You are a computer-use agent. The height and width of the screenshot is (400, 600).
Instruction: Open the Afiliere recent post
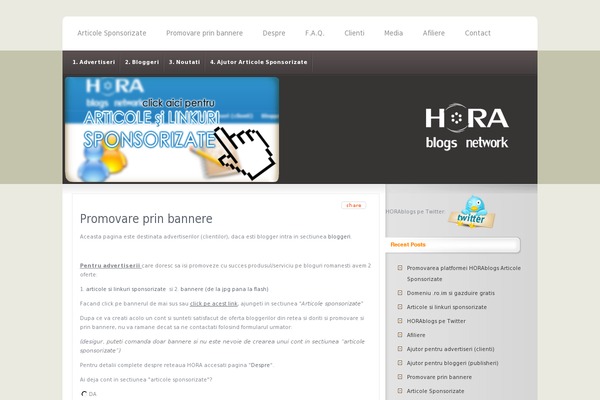pos(416,335)
